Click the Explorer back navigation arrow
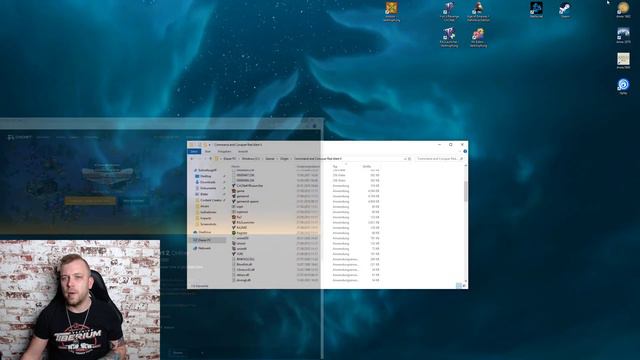 click(x=192, y=158)
